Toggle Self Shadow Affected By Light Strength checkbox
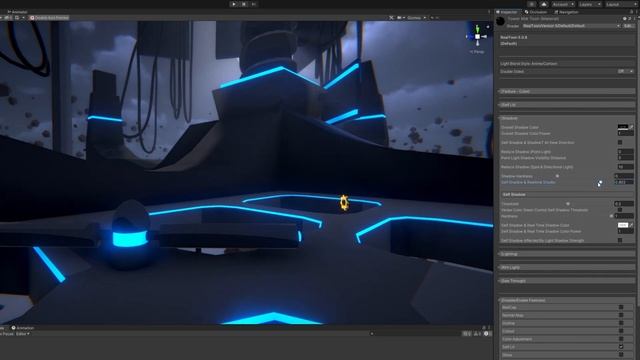The width and height of the screenshot is (640, 360). click(x=620, y=240)
